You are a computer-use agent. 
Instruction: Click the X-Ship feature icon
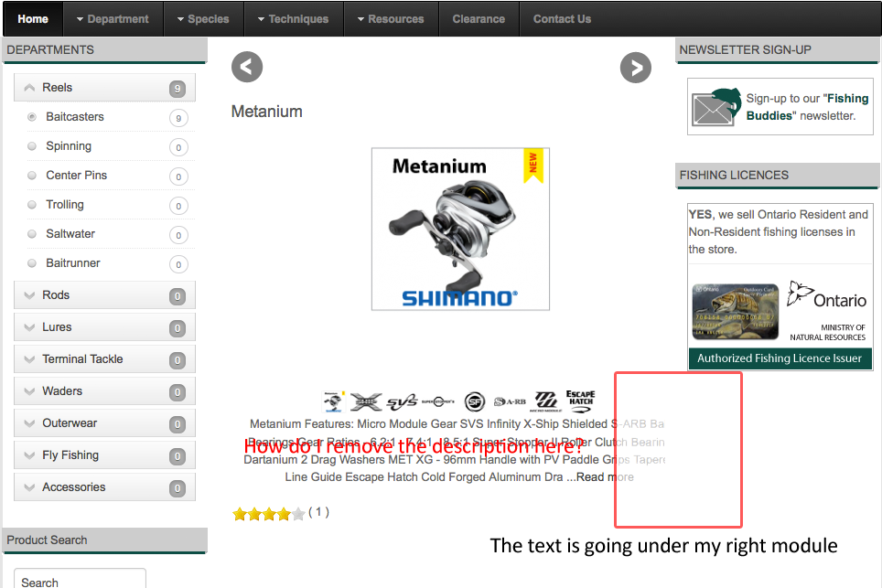click(366, 401)
